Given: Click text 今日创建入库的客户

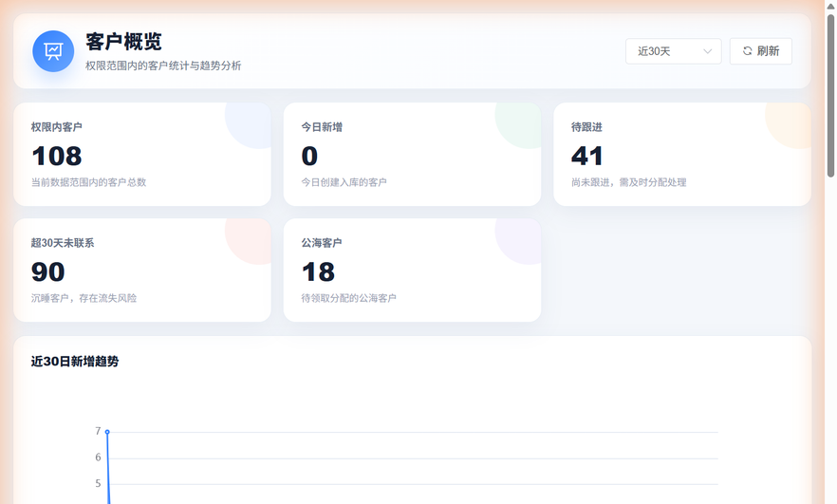Looking at the screenshot, I should tap(344, 182).
